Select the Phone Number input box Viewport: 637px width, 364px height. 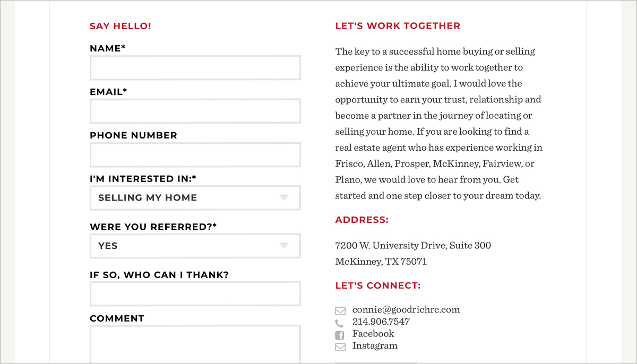click(195, 155)
